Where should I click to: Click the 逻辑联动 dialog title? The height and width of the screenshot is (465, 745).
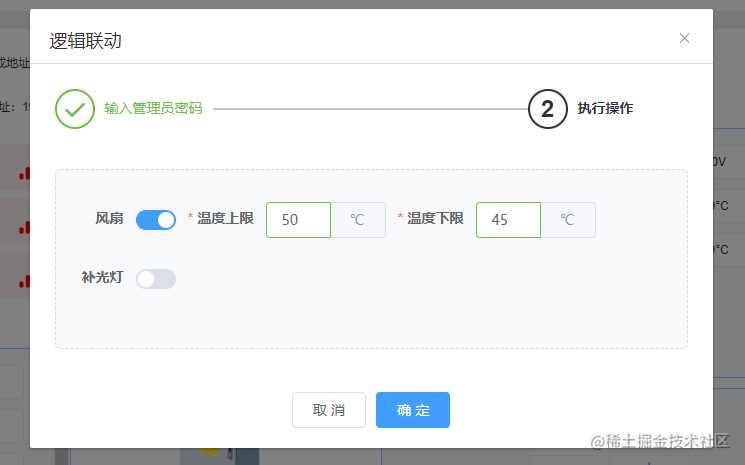pos(86,41)
